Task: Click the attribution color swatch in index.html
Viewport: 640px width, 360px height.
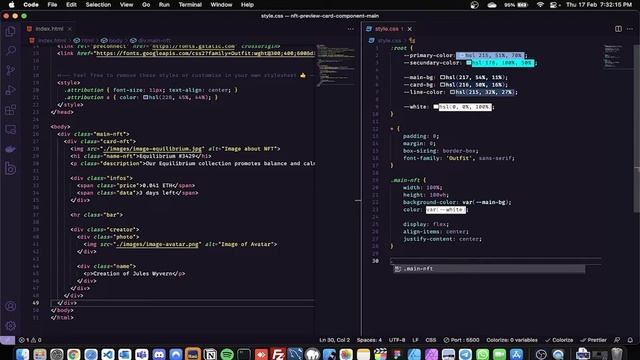Action: pyautogui.click(x=145, y=97)
